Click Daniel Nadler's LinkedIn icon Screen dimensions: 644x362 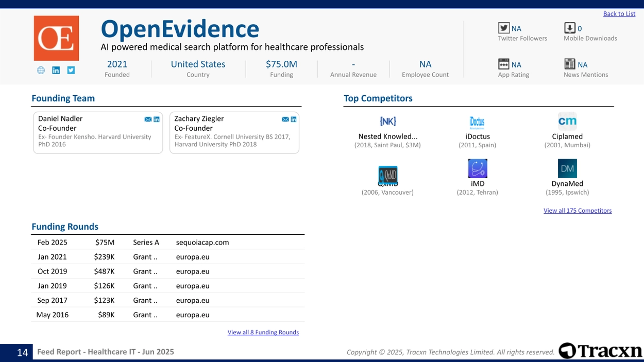tap(157, 119)
